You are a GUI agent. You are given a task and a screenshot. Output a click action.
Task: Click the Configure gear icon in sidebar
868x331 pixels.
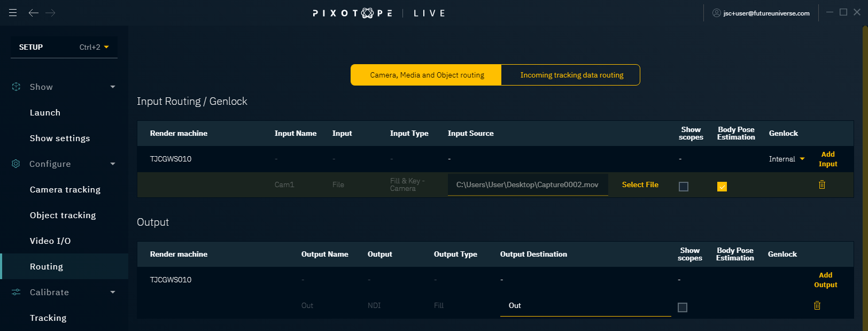[16, 164]
